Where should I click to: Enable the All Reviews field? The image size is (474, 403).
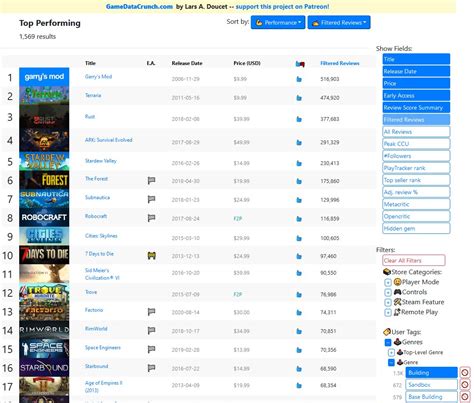[416, 132]
